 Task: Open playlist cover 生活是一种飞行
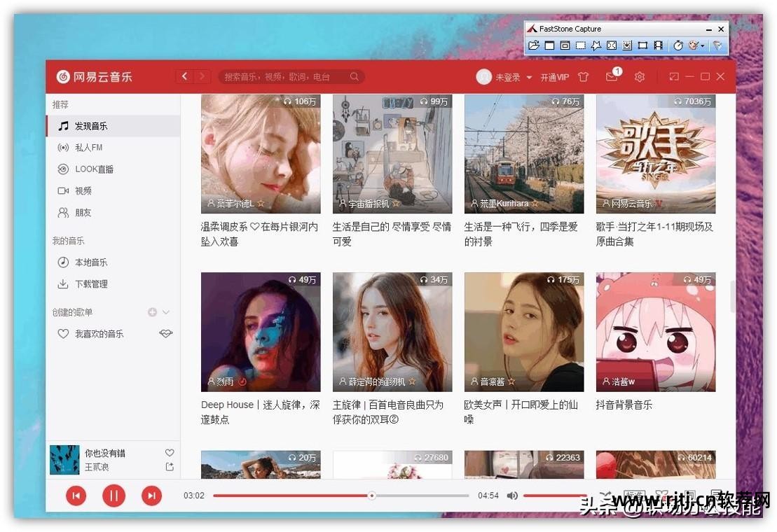pyautogui.click(x=524, y=154)
